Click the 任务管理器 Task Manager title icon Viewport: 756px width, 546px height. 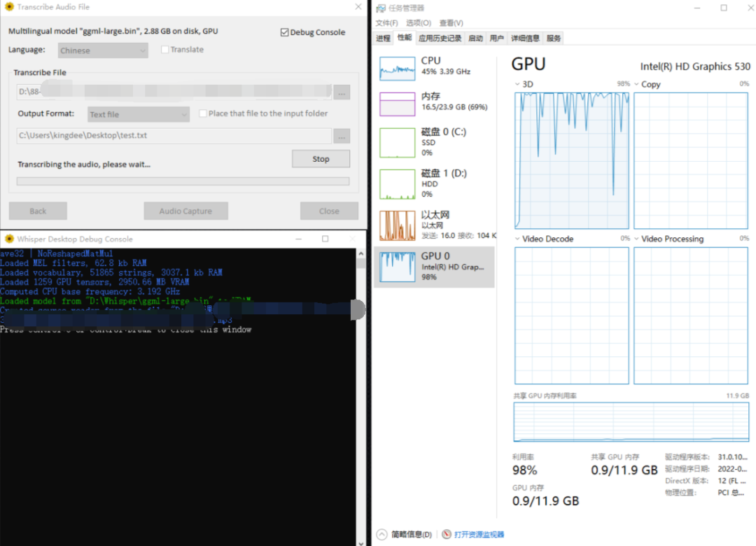(x=381, y=8)
